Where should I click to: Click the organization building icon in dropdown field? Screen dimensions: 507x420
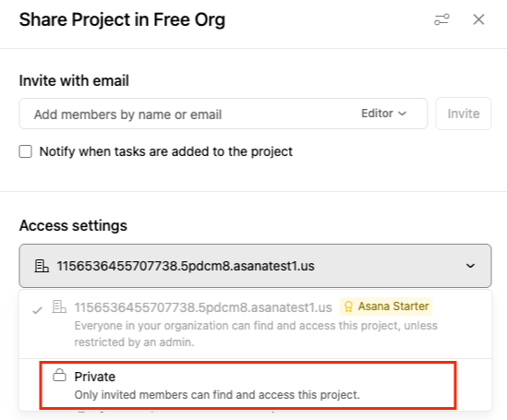coord(42,266)
